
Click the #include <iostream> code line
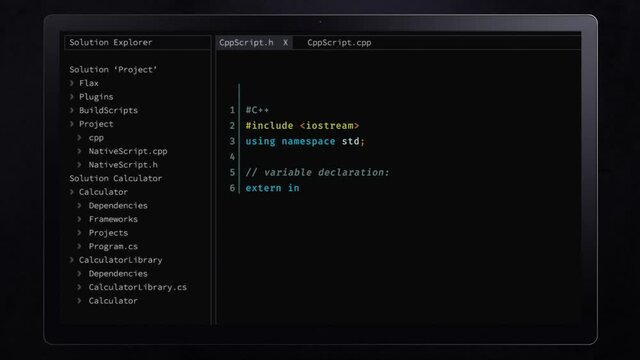[x=302, y=125]
